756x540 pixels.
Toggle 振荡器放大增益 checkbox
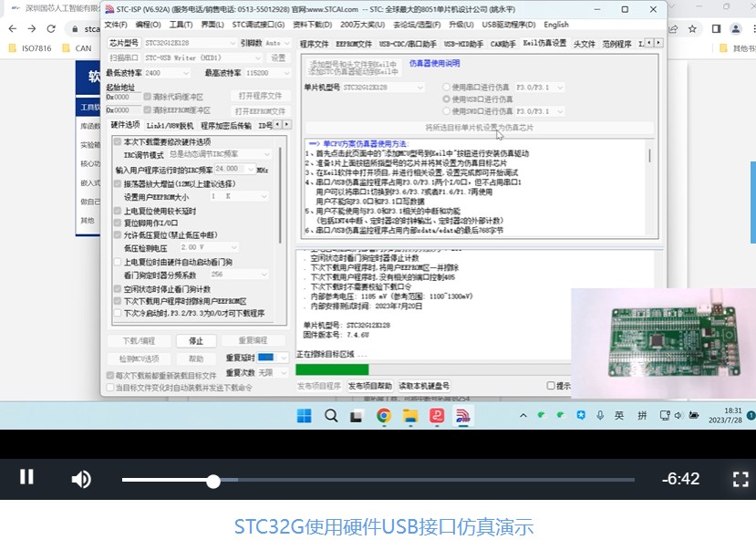tap(117, 183)
